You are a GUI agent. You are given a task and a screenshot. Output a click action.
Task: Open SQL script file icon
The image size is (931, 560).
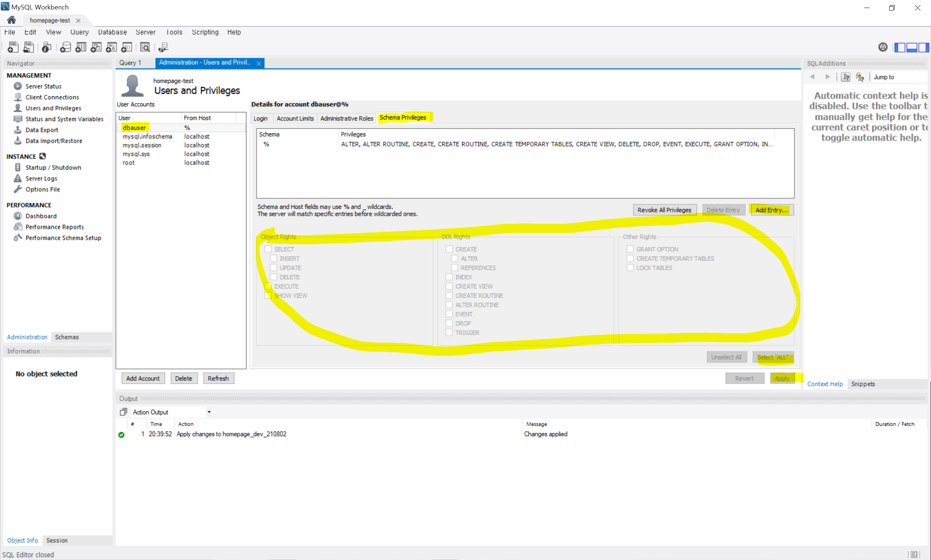pos(28,47)
